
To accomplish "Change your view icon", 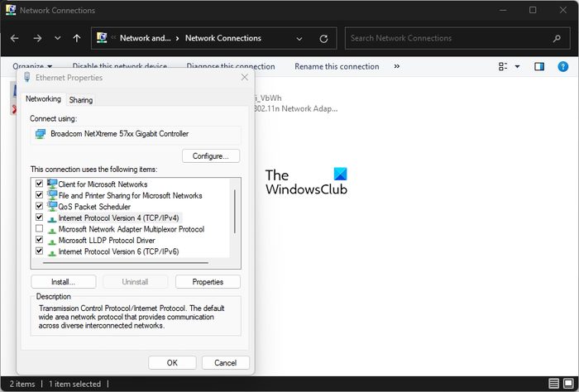I will click(x=503, y=66).
